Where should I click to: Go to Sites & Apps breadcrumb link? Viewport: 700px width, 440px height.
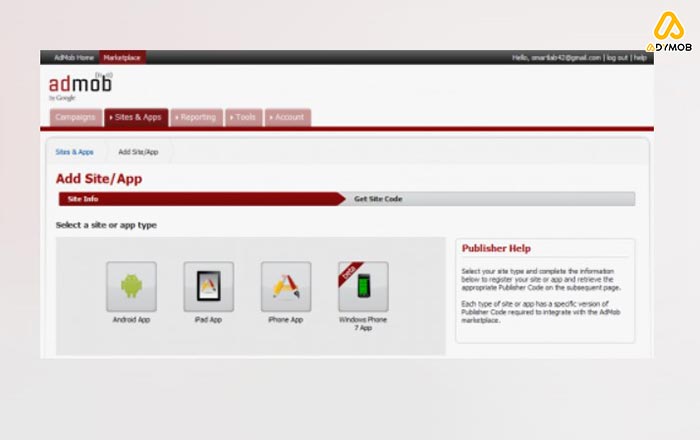click(75, 152)
